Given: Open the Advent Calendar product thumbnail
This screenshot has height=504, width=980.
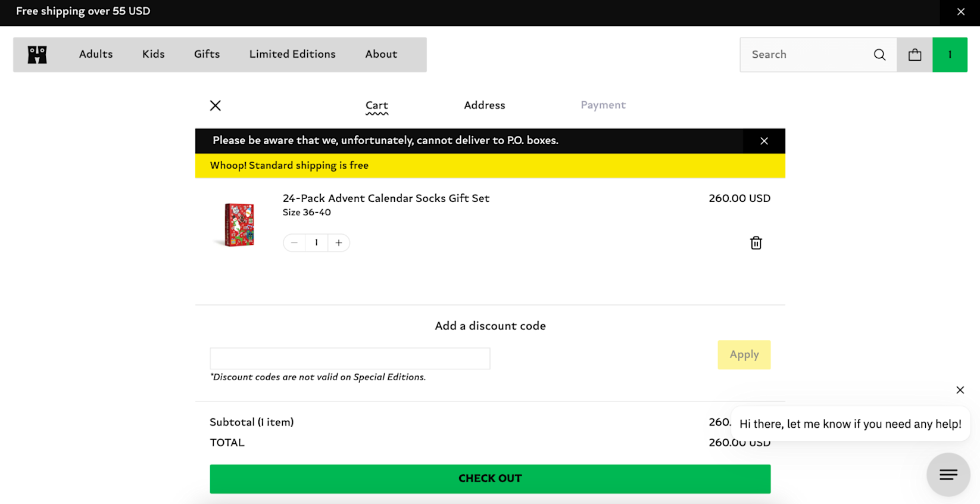Looking at the screenshot, I should tap(238, 225).
